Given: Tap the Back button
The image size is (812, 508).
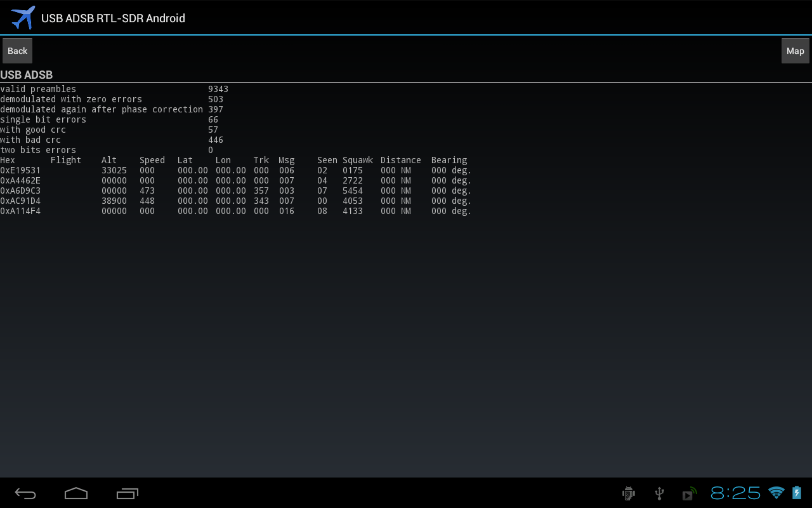Looking at the screenshot, I should click(x=17, y=51).
